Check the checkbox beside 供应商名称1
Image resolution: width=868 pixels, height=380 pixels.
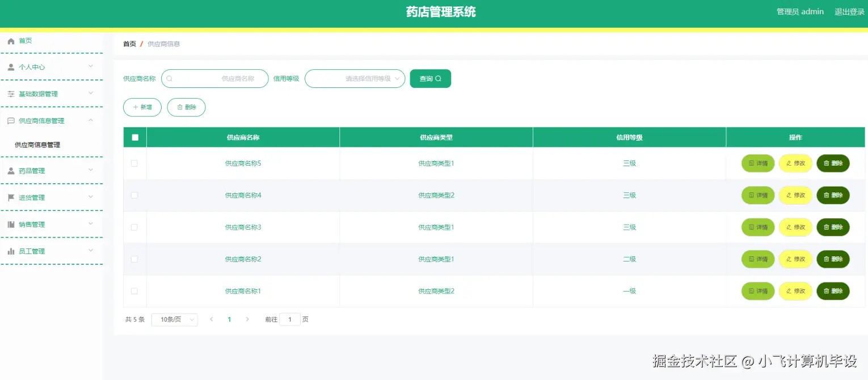pos(134,290)
